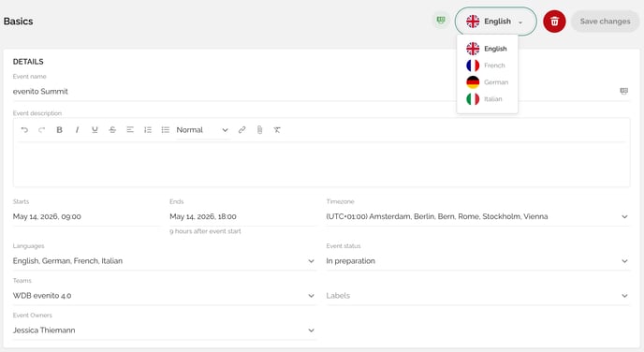This screenshot has width=644, height=352.
Task: Edit the Starts date field
Action: click(x=86, y=216)
